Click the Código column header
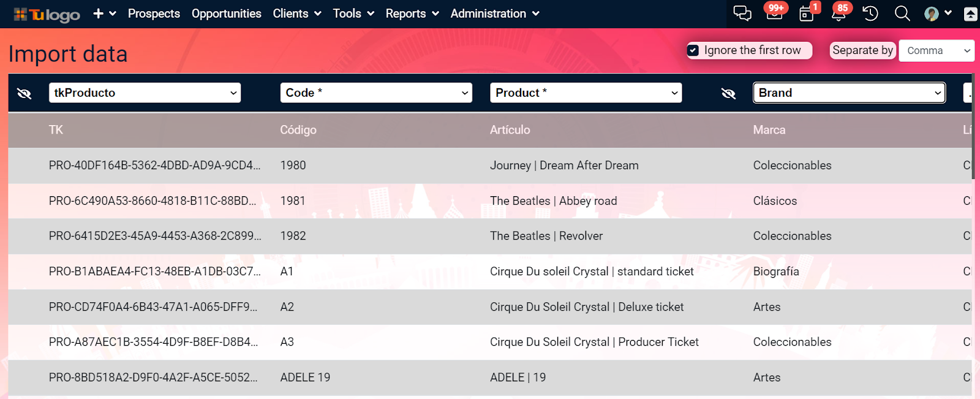The width and height of the screenshot is (980, 399). click(x=298, y=130)
